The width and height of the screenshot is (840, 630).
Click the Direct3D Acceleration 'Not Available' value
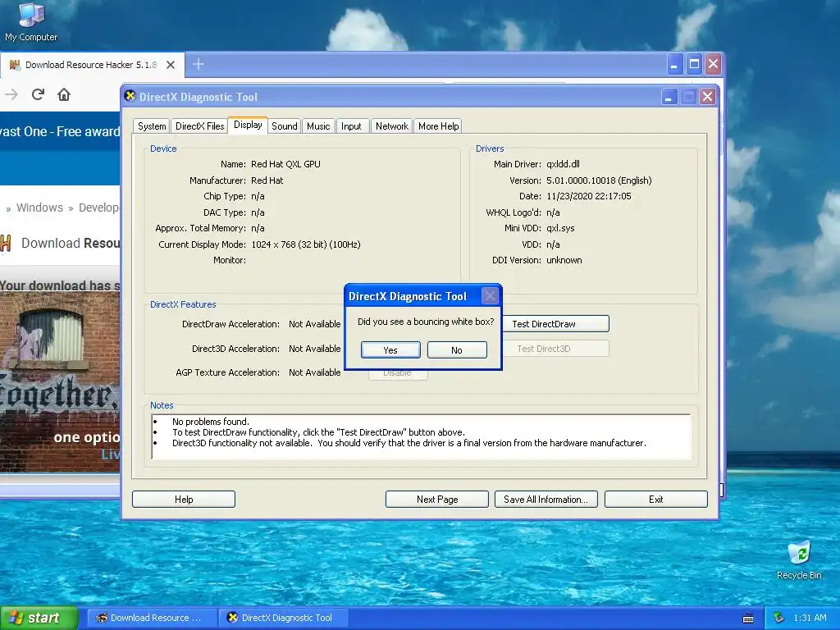[314, 349]
